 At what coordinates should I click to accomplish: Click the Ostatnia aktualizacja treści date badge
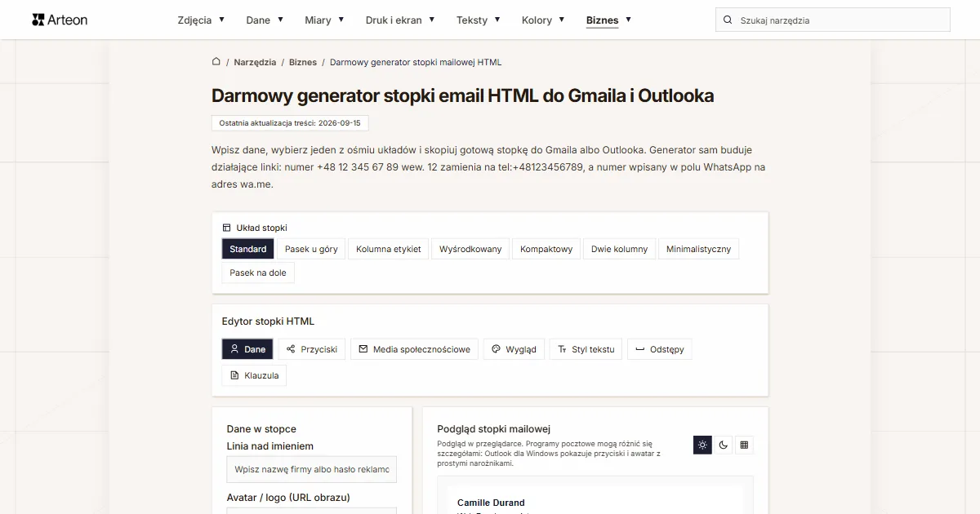point(290,123)
